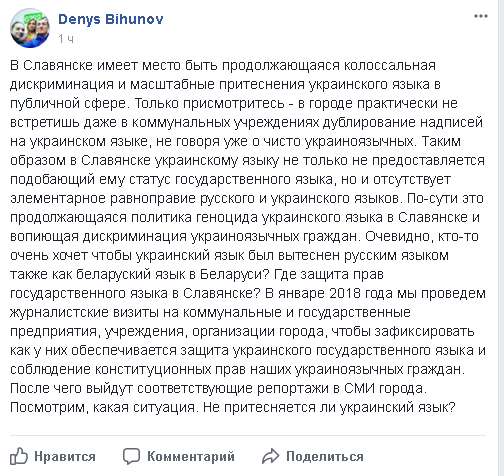Click the divider line above the reaction buttons
504x476 pixels.
pyautogui.click(x=248, y=435)
